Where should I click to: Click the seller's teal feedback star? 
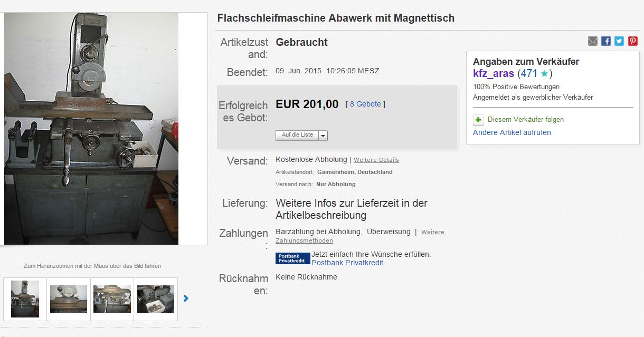(544, 74)
